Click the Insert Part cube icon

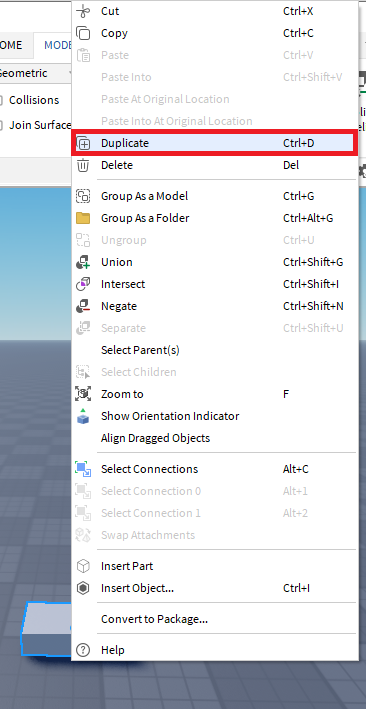pyautogui.click(x=83, y=566)
